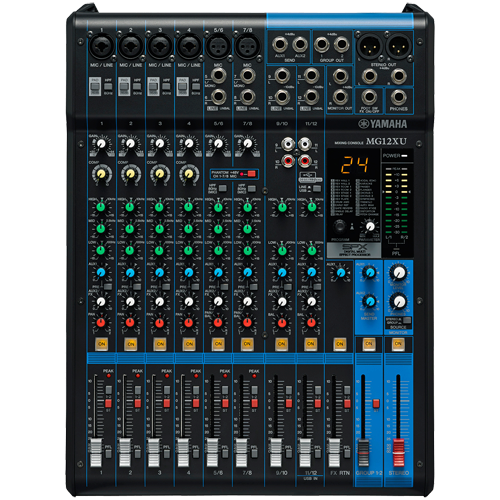Engage the PAD switch on channel 1
Image resolution: width=500 pixels, height=500 pixels.
click(x=95, y=87)
